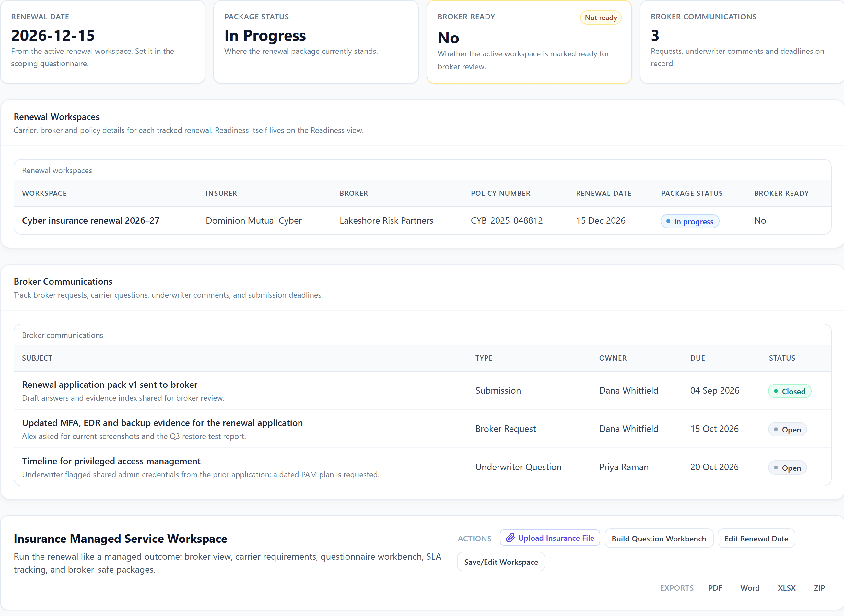This screenshot has width=844, height=616.
Task: Click the Renewal Date card value 2026-12-15
Action: 53,35
